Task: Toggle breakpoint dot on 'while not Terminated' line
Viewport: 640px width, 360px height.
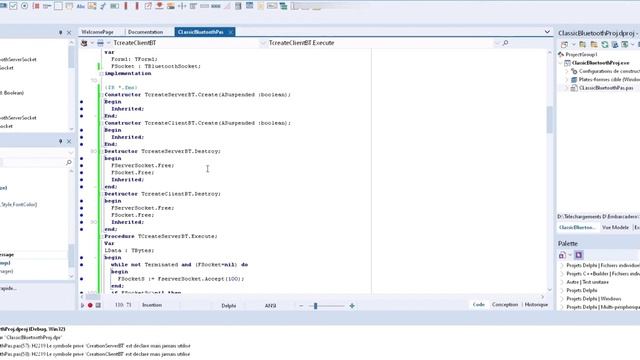Action: 82,265
